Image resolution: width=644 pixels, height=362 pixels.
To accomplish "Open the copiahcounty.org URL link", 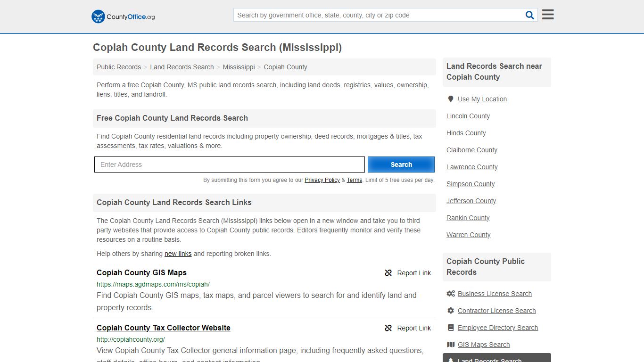I will click(131, 339).
